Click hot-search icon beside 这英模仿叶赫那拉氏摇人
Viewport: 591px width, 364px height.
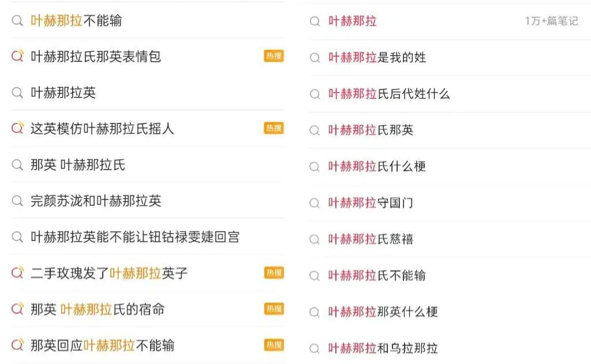point(17,129)
